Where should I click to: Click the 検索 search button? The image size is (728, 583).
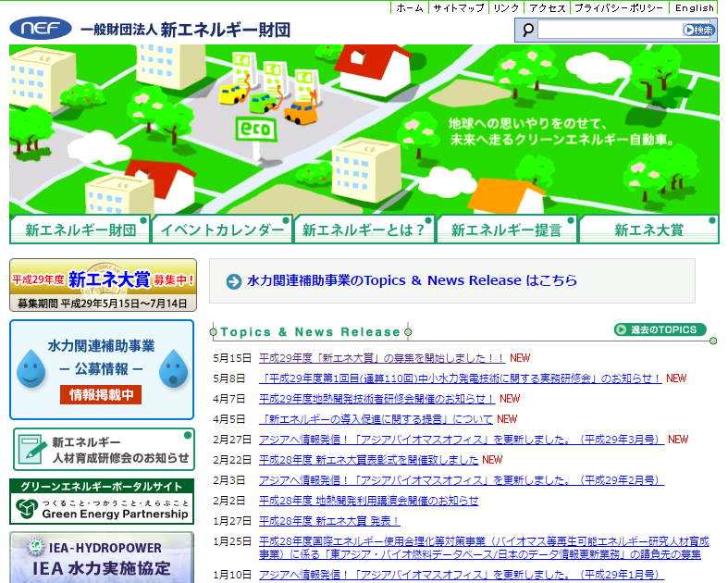698,31
